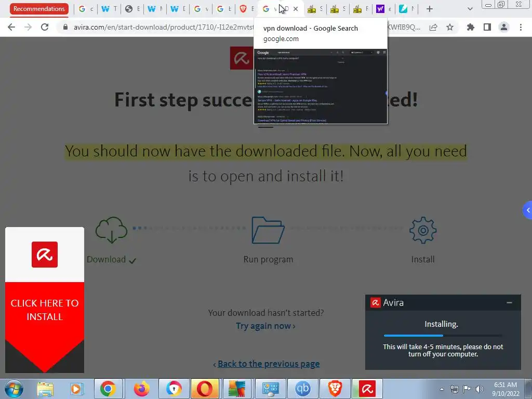Open the Chrome three-dot menu
The image size is (532, 399).
point(521,27)
